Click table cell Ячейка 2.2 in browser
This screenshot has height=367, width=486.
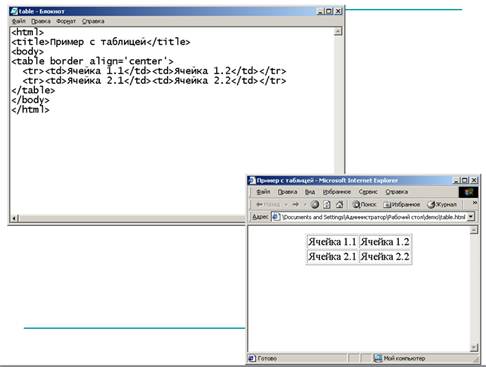pos(385,256)
